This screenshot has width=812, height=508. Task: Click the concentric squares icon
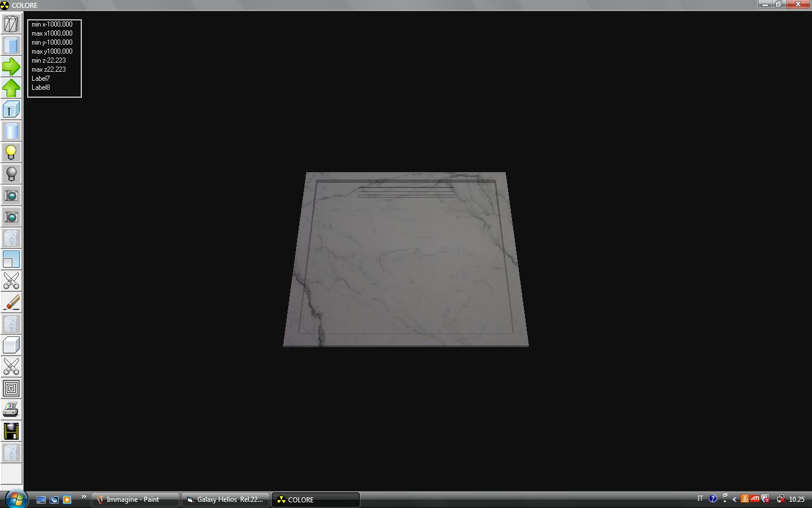(x=11, y=388)
